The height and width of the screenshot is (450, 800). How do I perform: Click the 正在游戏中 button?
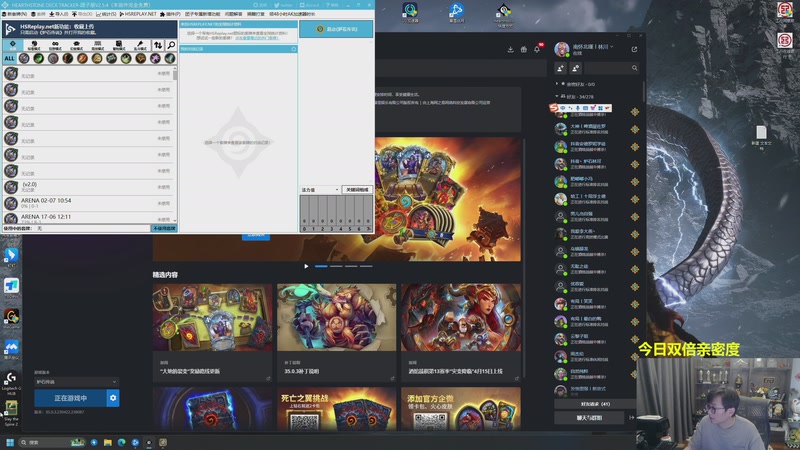tap(70, 398)
